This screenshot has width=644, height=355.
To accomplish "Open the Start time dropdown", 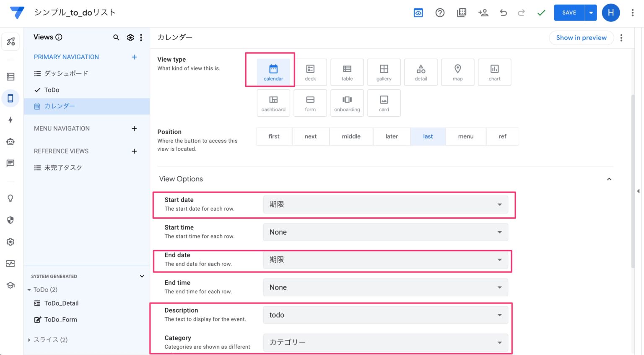I will coord(385,232).
